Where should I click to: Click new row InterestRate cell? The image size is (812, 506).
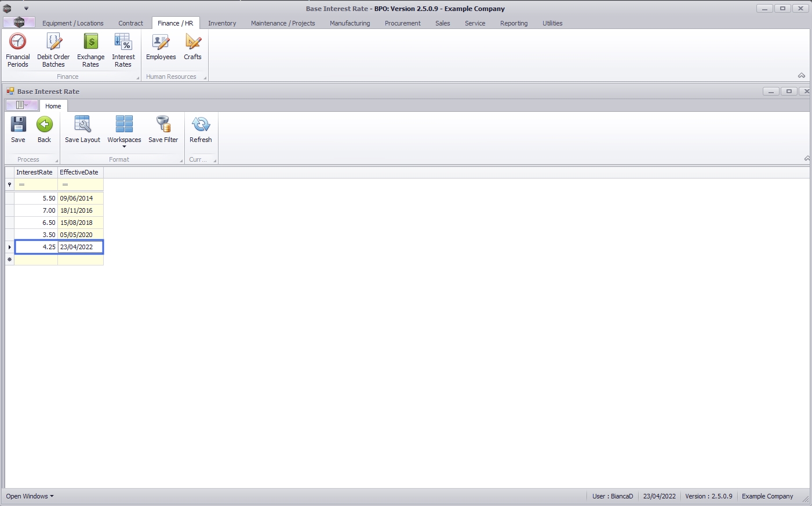click(36, 260)
